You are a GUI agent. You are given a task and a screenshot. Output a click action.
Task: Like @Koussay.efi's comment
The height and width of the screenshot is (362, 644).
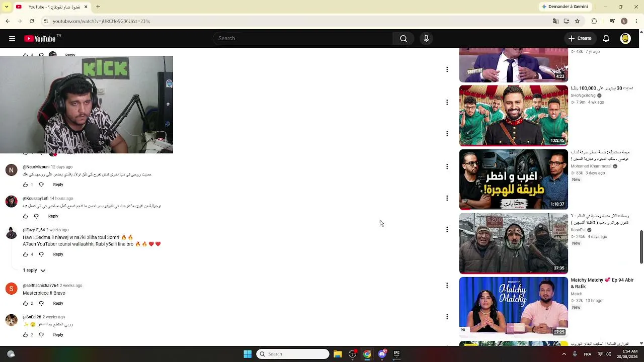[25, 216]
